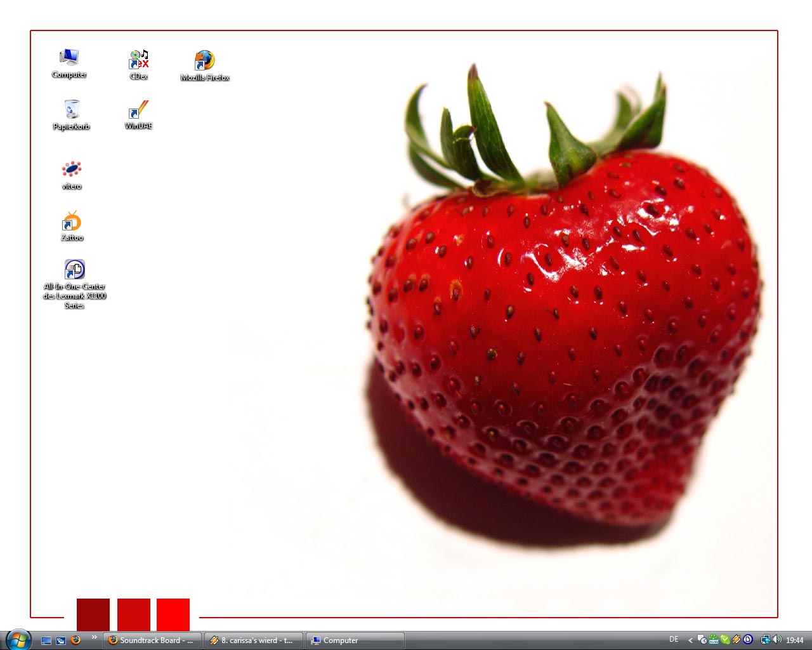Click Show Desktop in Quick Launch
The width and height of the screenshot is (812, 650).
click(46, 640)
